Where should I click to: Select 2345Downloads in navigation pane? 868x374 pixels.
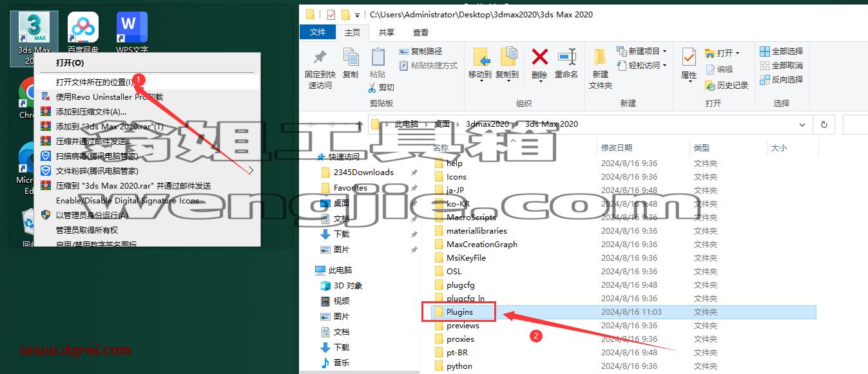click(363, 173)
